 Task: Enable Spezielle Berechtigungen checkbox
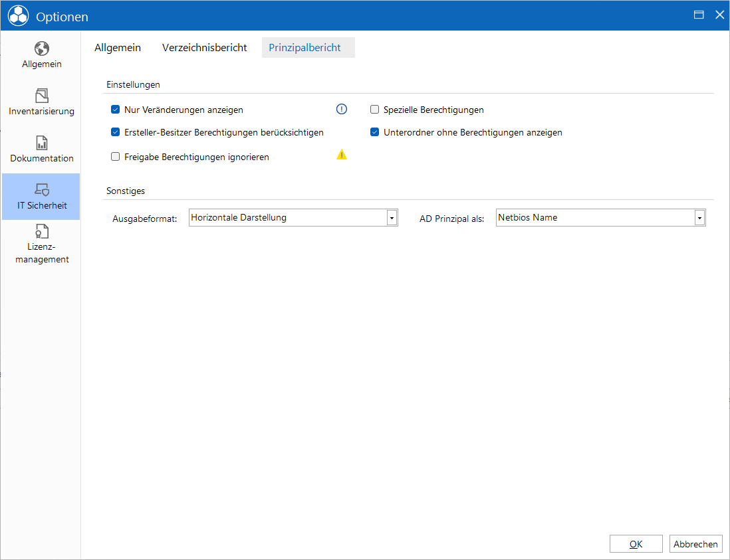pos(375,110)
